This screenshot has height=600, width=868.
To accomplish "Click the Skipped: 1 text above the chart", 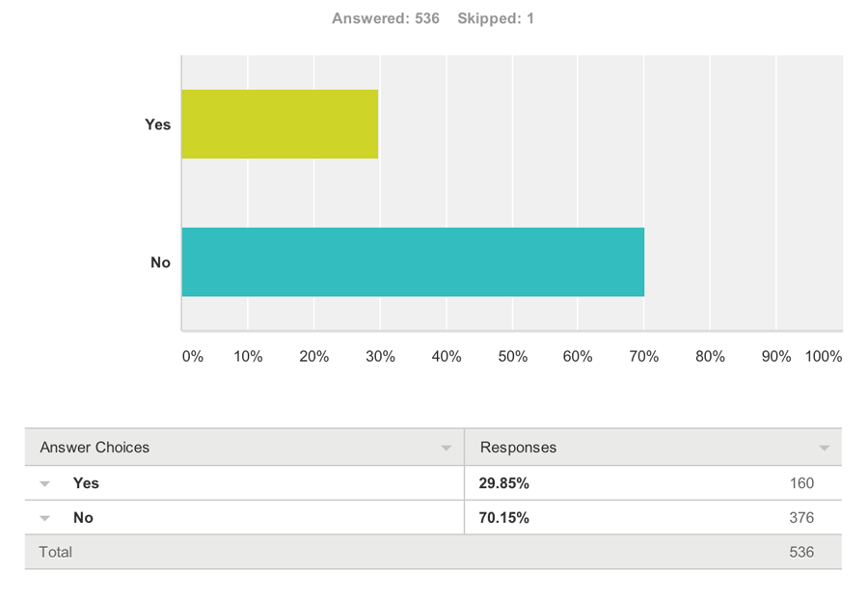I will point(496,18).
